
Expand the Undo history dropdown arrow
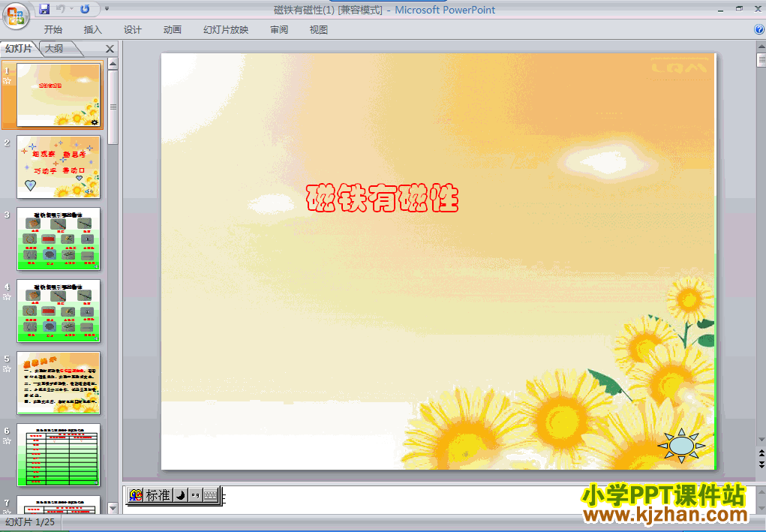pyautogui.click(x=72, y=9)
